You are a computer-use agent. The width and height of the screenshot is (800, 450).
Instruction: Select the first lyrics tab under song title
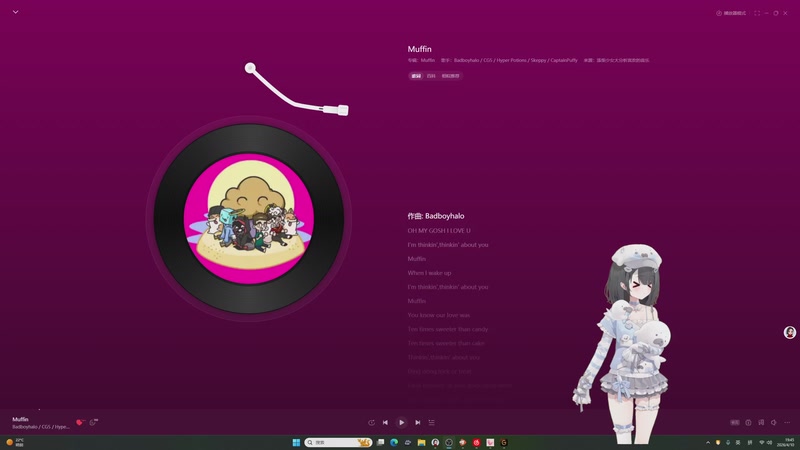[x=416, y=76]
